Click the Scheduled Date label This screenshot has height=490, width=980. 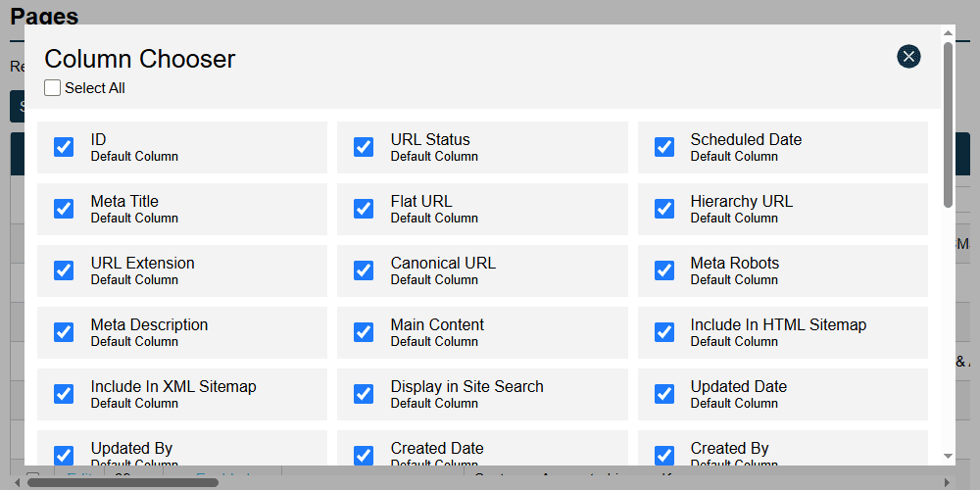[x=746, y=139]
